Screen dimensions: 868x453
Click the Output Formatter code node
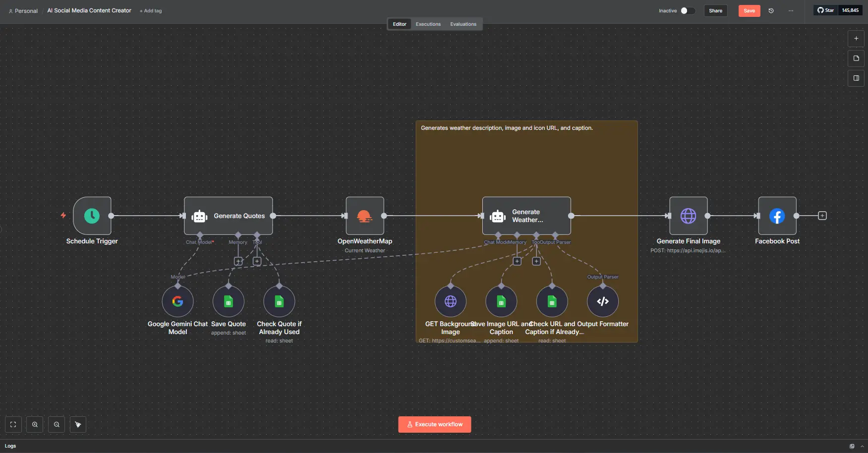(602, 301)
